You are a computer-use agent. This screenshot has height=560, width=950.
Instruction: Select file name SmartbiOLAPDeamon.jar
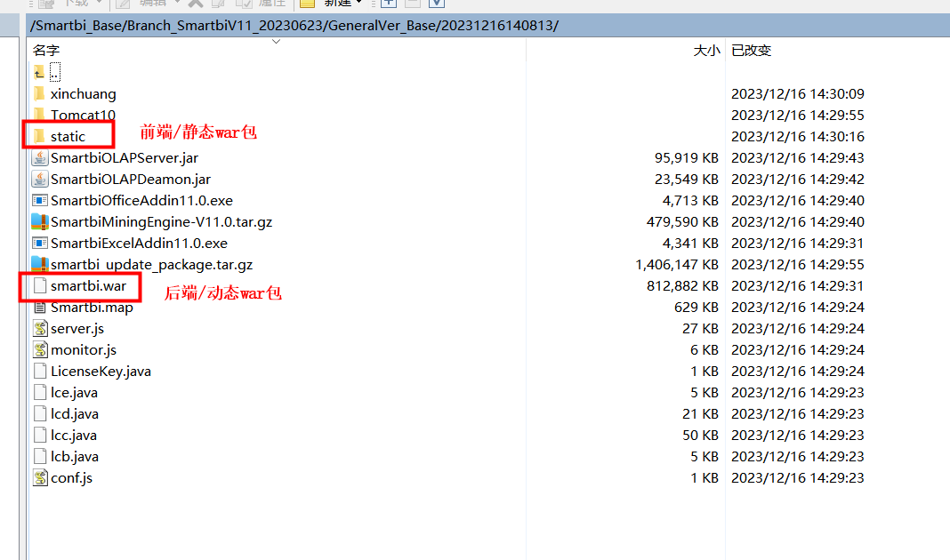point(131,180)
